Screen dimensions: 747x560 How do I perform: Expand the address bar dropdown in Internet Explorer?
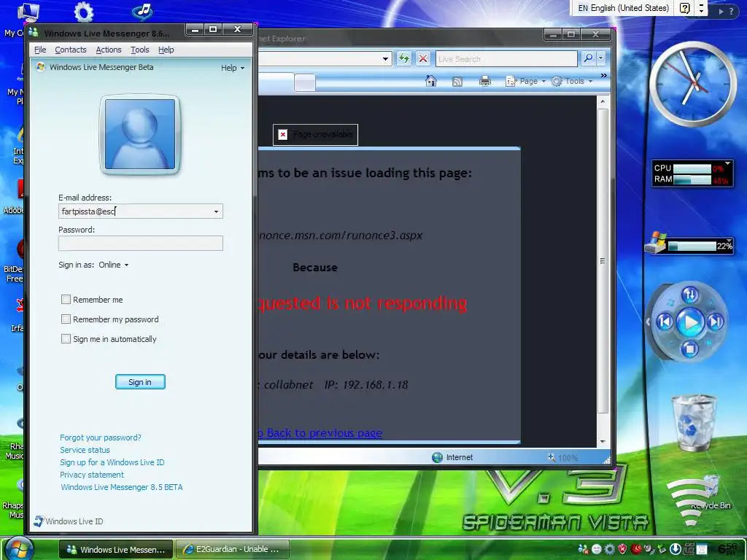pos(385,59)
